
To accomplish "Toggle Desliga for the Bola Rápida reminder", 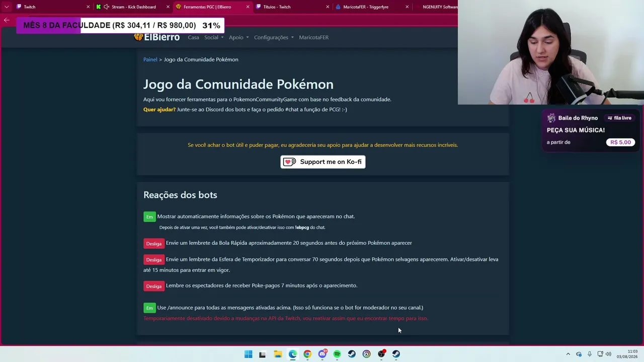I will [154, 243].
